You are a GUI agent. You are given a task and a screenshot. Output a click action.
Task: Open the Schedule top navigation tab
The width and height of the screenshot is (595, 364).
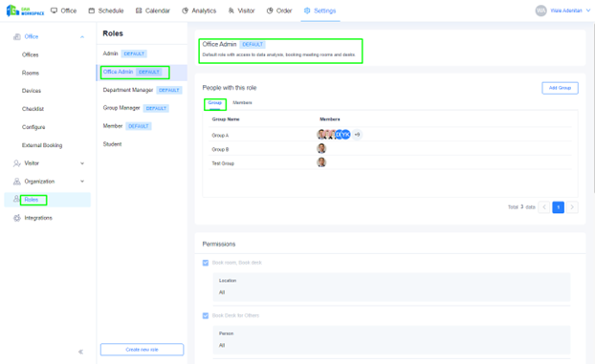106,11
